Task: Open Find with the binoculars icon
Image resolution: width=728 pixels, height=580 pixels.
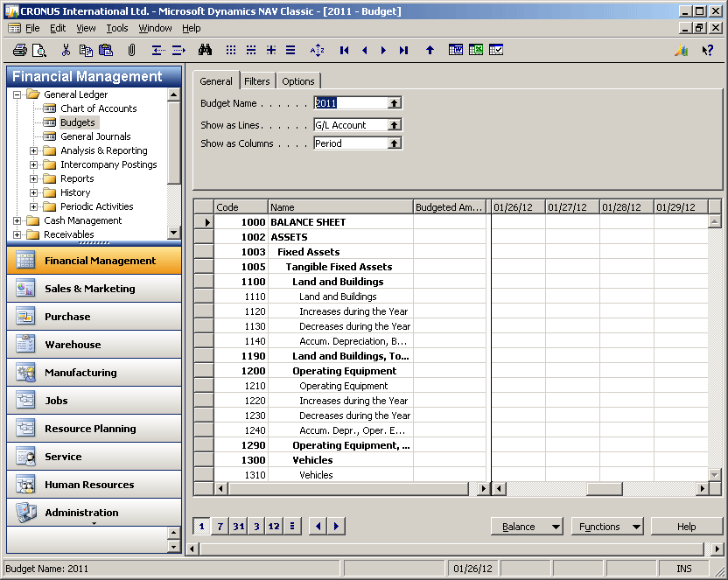Action: 205,50
